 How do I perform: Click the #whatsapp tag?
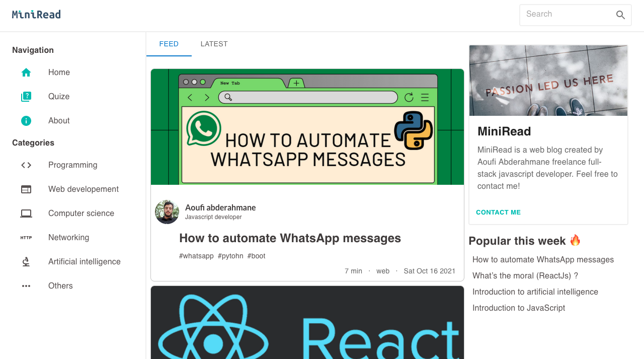tap(196, 256)
